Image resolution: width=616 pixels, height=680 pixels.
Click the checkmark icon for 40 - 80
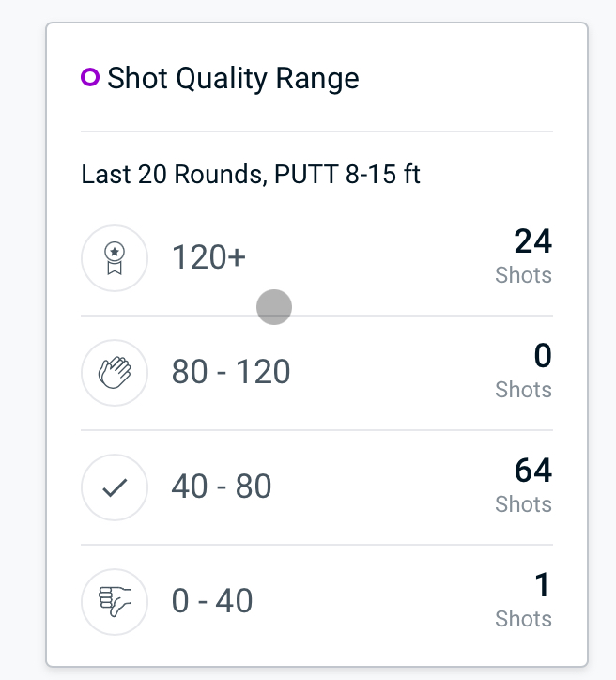(x=115, y=487)
